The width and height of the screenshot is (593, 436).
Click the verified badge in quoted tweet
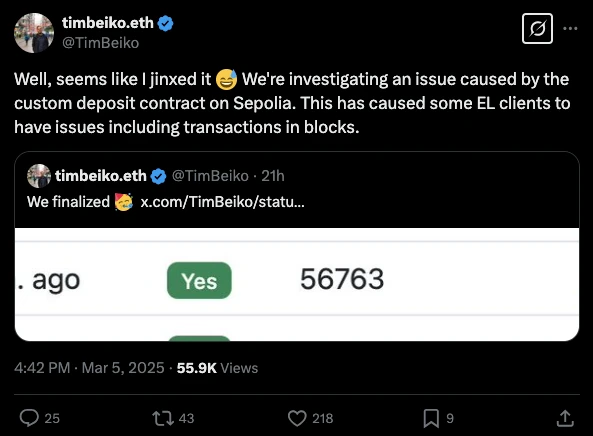(x=158, y=176)
